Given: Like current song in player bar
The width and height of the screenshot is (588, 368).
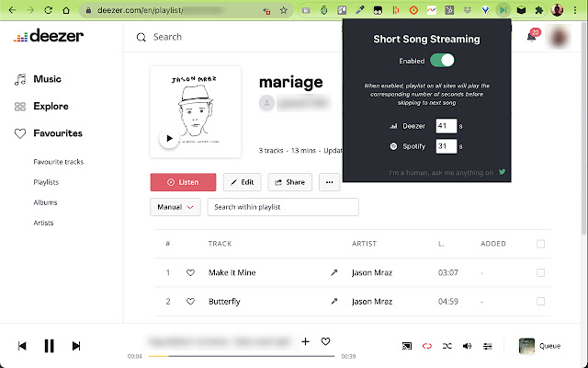Looking at the screenshot, I should click(325, 341).
